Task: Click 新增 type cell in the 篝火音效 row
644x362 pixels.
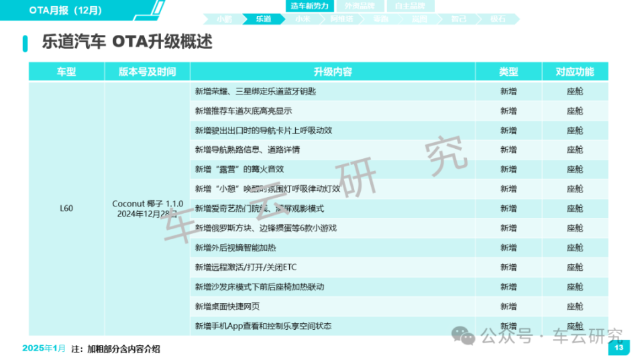Action: click(x=508, y=169)
